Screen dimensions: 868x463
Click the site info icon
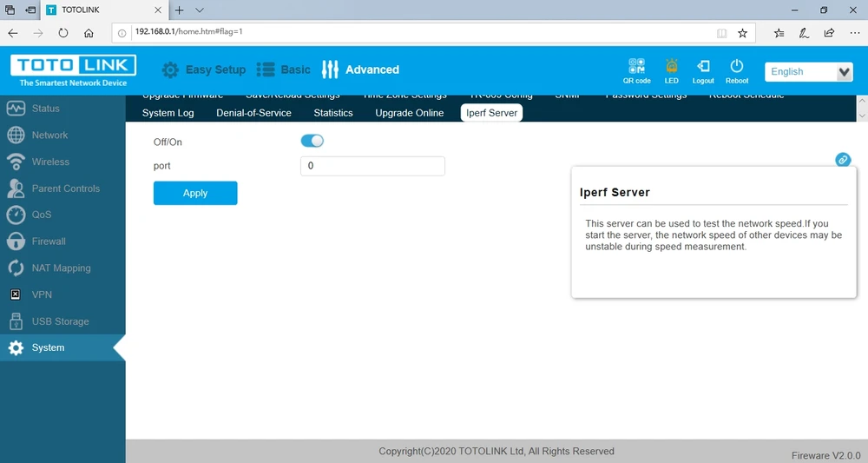(x=122, y=33)
